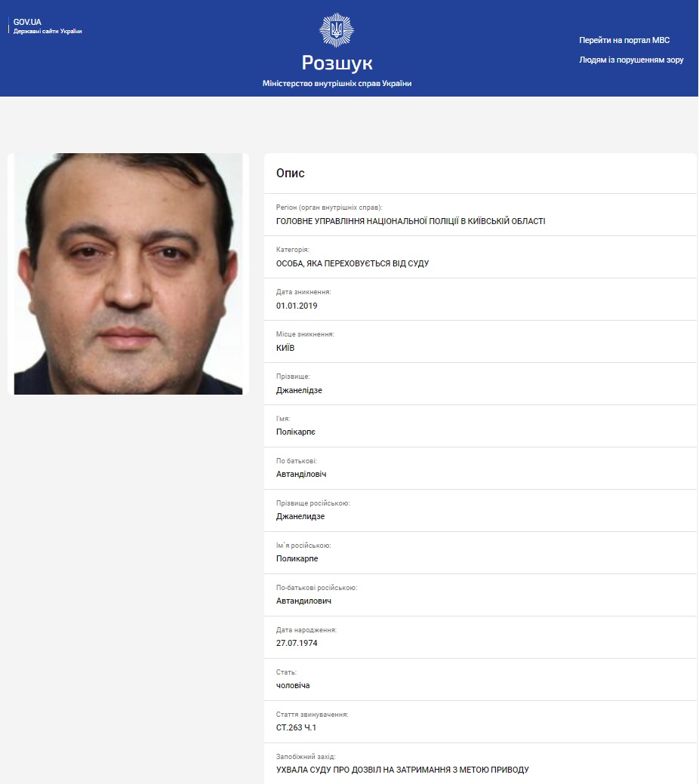Click the Міністерство внутрішніх справ України subtitle
The width and height of the screenshot is (699, 784).
click(x=337, y=84)
